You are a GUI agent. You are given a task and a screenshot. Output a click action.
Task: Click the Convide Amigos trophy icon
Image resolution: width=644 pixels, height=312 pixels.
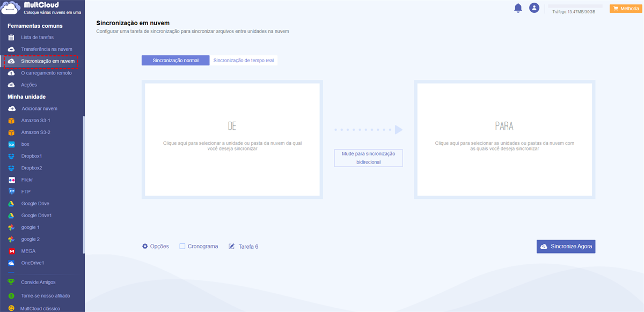[11, 282]
